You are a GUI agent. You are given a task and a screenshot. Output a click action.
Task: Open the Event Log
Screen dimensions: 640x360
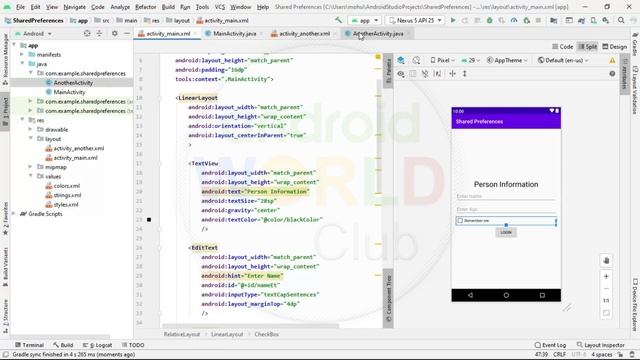pyautogui.click(x=550, y=345)
